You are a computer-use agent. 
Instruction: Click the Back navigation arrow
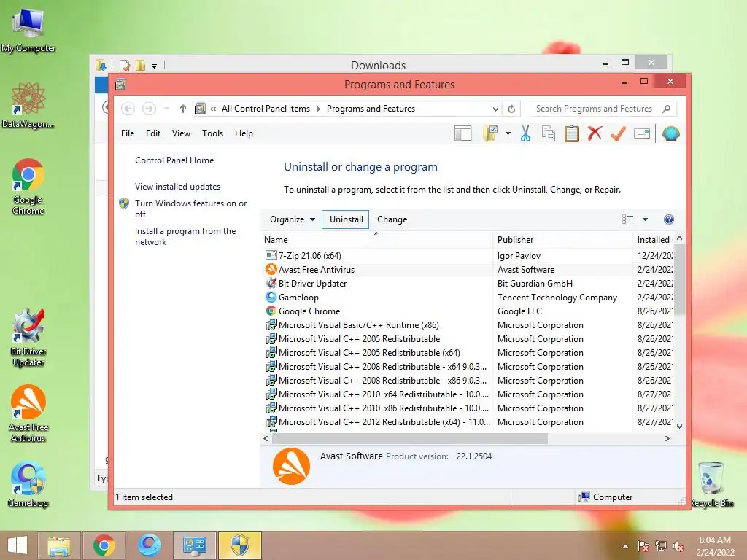point(128,109)
